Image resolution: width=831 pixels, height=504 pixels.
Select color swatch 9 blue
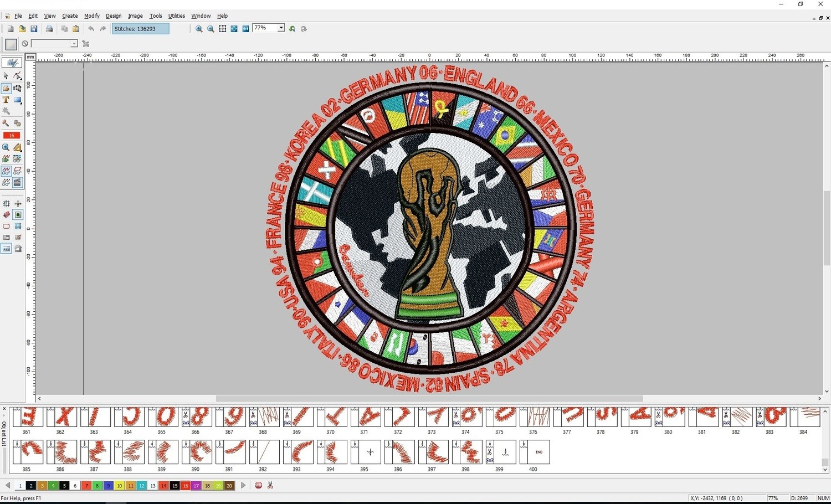pyautogui.click(x=108, y=486)
